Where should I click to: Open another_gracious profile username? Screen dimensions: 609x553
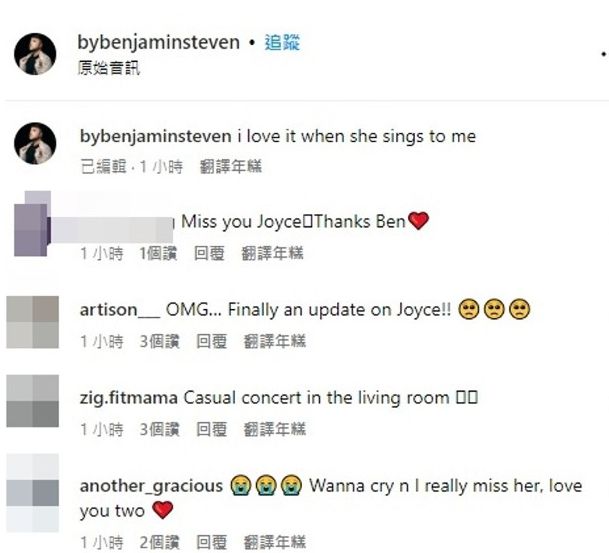151,486
